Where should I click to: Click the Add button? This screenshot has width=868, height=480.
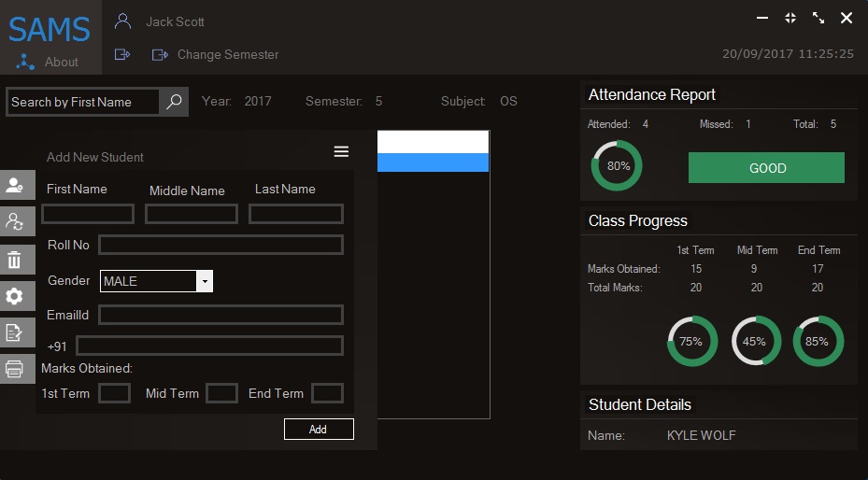[x=319, y=430]
